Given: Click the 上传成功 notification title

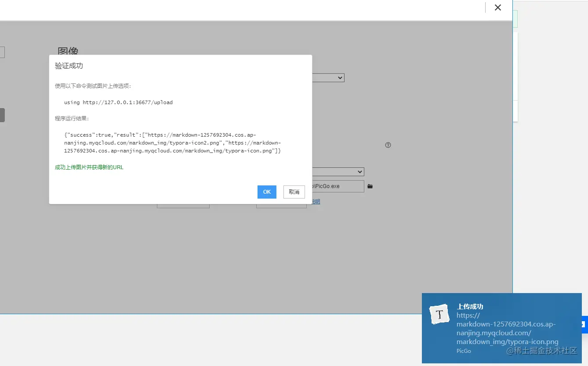Looking at the screenshot, I should point(470,307).
